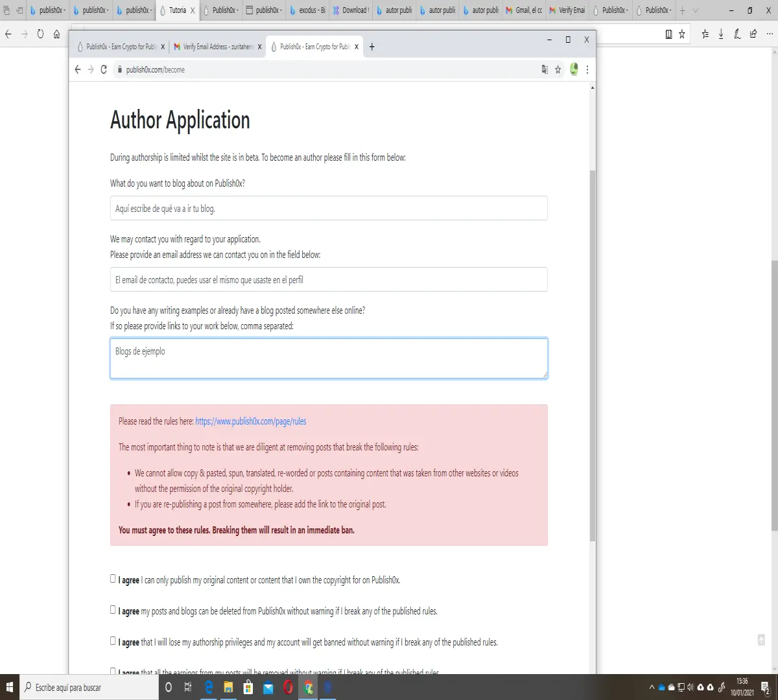The image size is (778, 700).
Task: Open the Google Translate icon in Chrome's address bar
Action: 545,69
